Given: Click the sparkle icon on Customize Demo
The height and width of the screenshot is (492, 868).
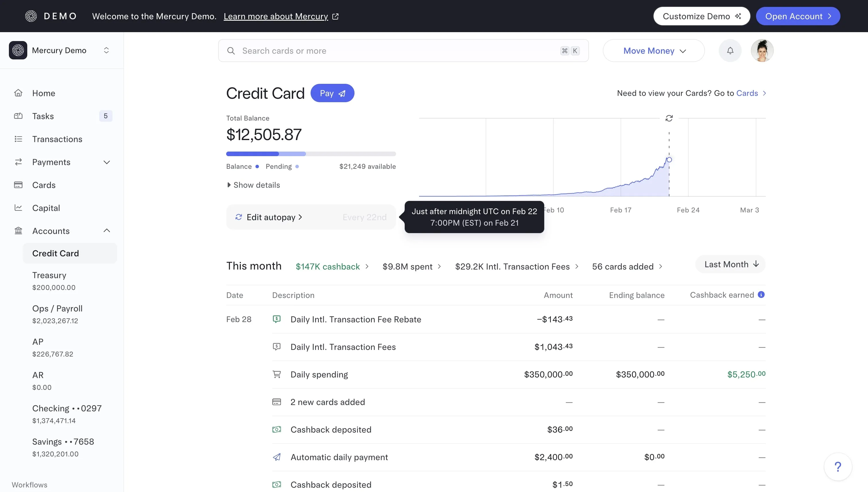Looking at the screenshot, I should [738, 16].
